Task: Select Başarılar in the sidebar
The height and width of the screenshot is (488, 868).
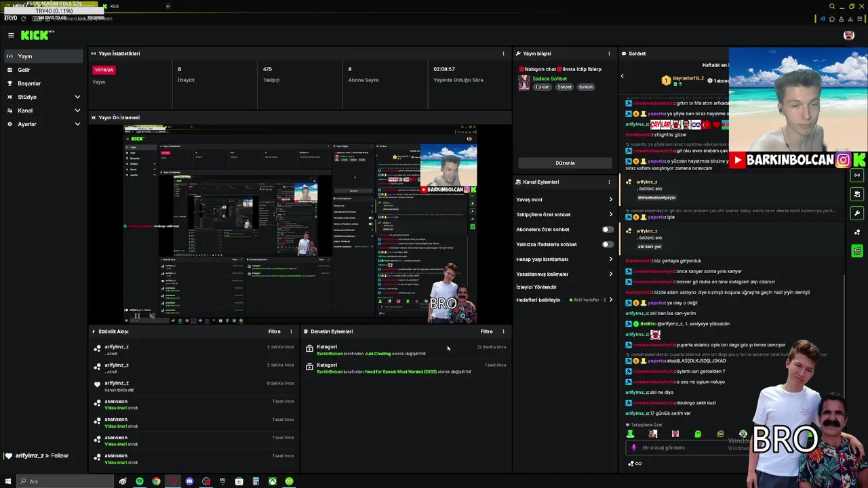Action: pyautogui.click(x=44, y=83)
